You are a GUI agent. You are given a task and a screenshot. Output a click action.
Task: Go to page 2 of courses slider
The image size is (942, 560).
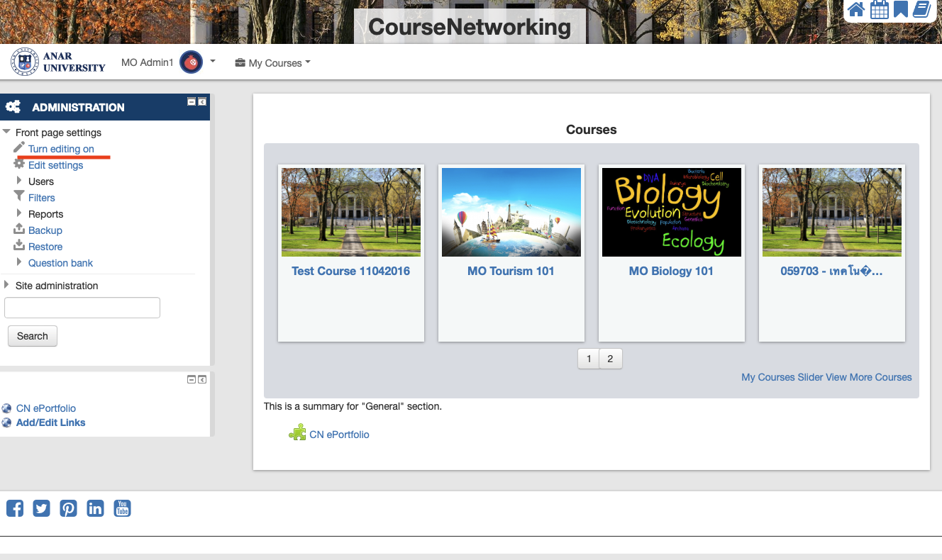pyautogui.click(x=610, y=359)
